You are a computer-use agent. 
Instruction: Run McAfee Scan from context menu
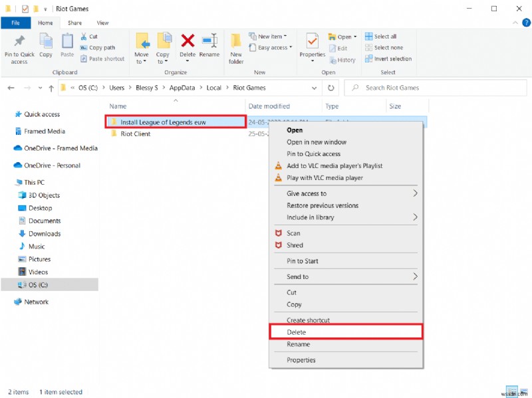(x=293, y=233)
